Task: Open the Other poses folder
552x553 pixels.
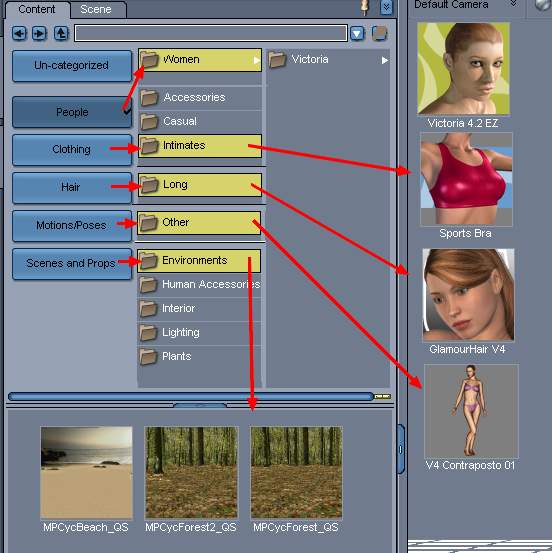Action: tap(199, 223)
